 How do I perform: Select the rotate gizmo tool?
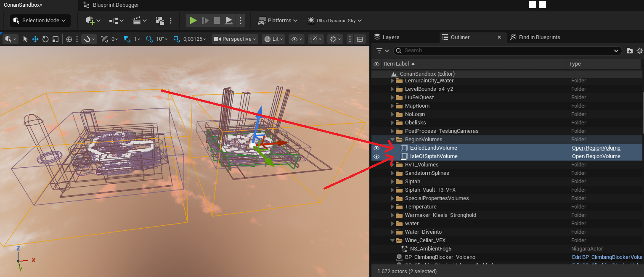tap(45, 39)
